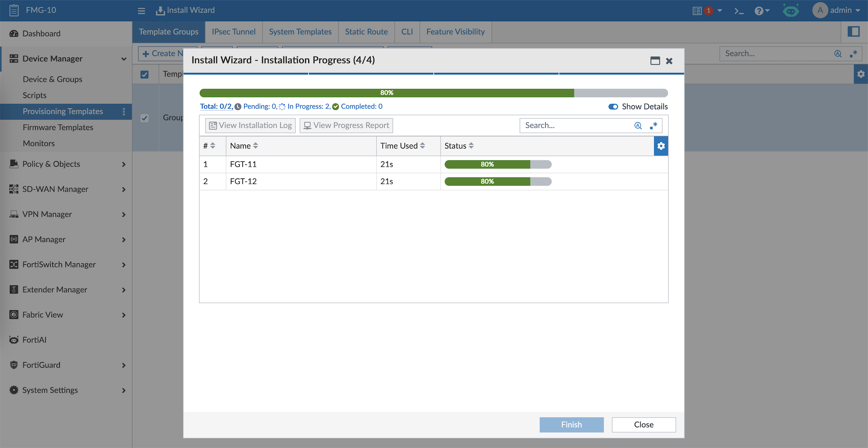Click the regex search icon in wizard search

click(653, 126)
